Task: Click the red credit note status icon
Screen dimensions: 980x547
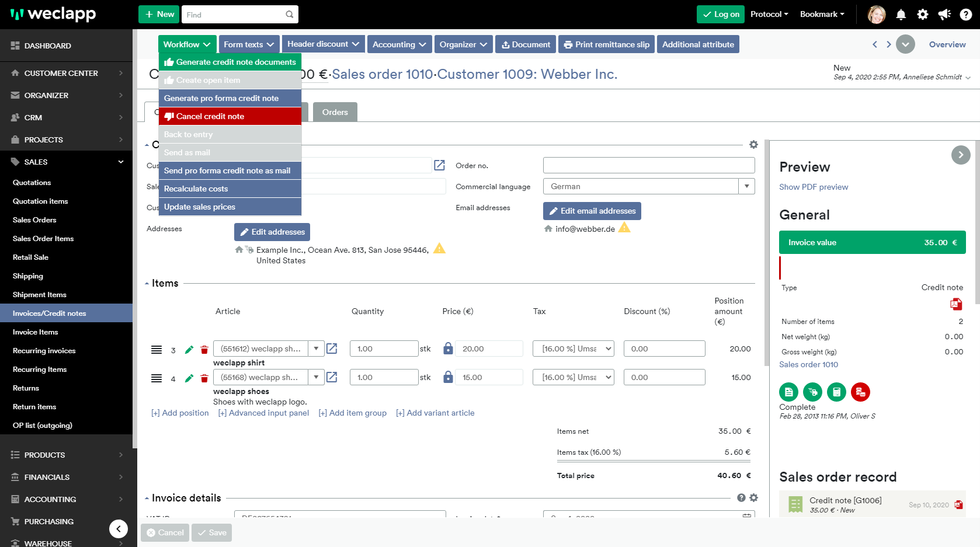Action: 860,392
